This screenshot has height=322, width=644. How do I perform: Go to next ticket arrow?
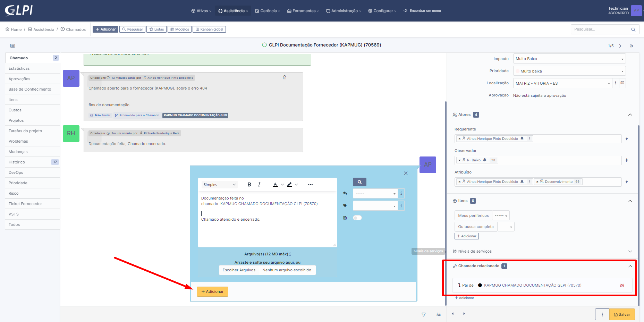coord(620,46)
